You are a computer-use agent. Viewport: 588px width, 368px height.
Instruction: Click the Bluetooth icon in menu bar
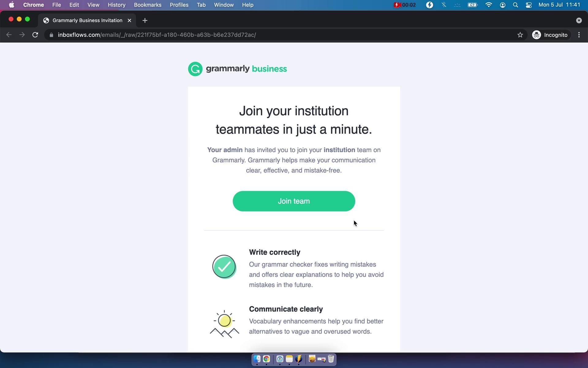tap(443, 5)
